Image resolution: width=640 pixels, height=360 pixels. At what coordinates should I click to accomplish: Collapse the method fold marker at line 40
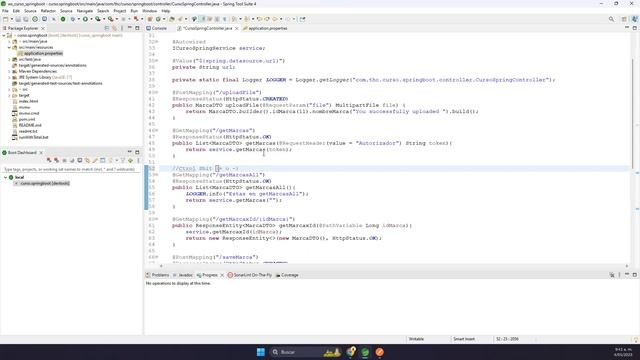pyautogui.click(x=157, y=93)
